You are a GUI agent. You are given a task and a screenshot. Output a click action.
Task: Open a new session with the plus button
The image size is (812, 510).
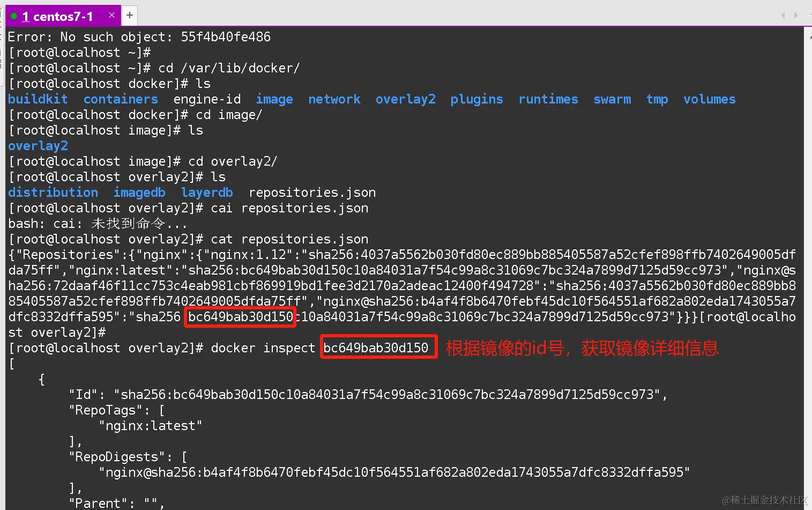(130, 16)
